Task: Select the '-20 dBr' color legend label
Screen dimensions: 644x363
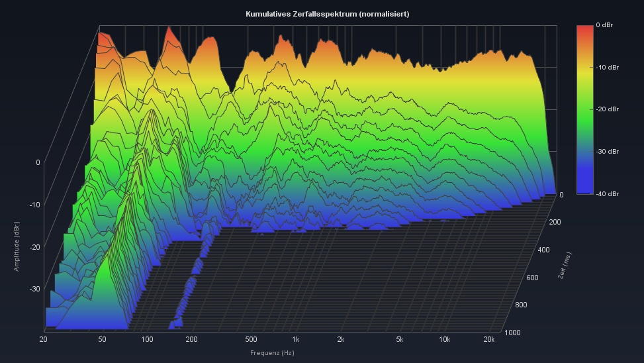Action: pos(607,109)
